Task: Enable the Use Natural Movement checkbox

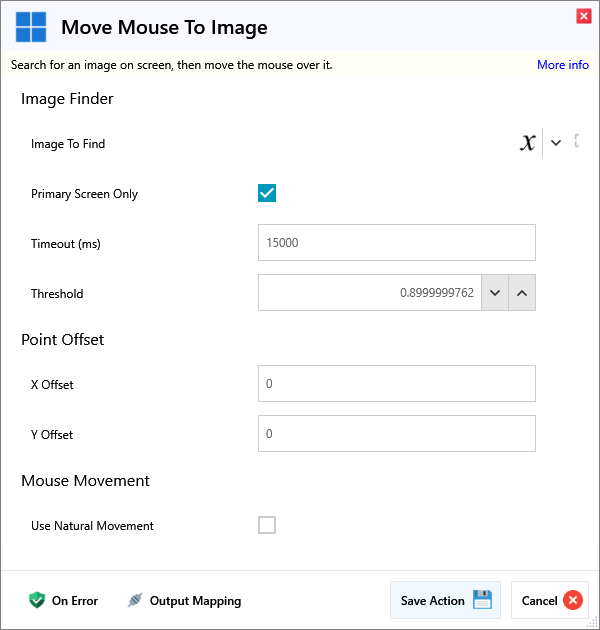Action: tap(267, 525)
